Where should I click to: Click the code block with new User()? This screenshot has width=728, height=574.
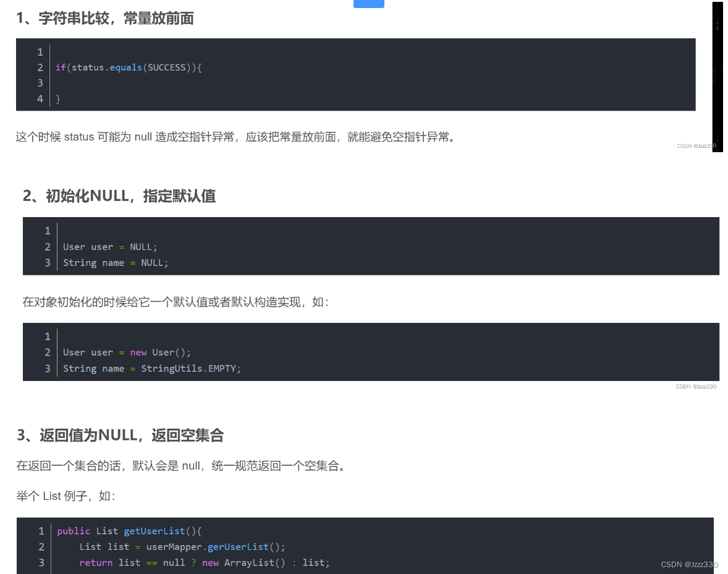click(371, 352)
